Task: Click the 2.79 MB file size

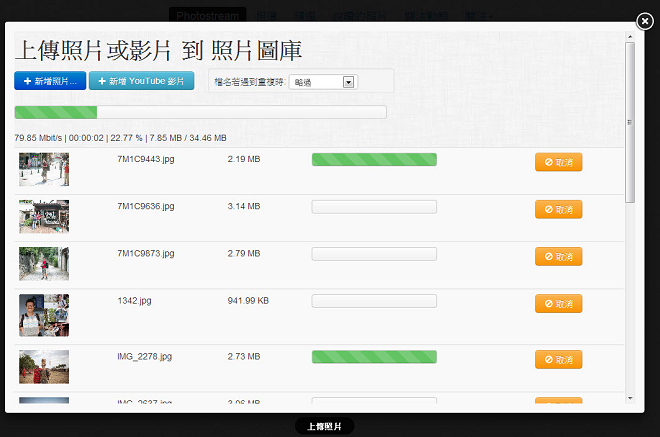Action: (244, 253)
